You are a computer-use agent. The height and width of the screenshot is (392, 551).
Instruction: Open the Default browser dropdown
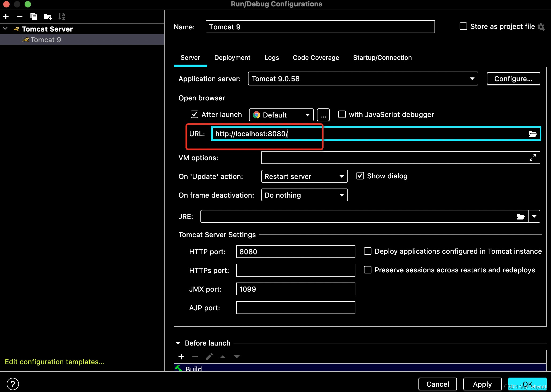(281, 115)
